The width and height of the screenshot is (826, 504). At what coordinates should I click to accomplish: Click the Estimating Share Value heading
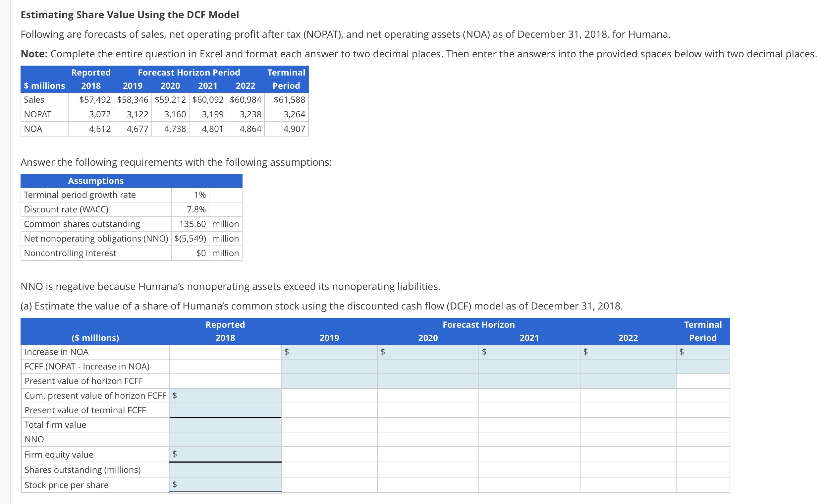[130, 15]
